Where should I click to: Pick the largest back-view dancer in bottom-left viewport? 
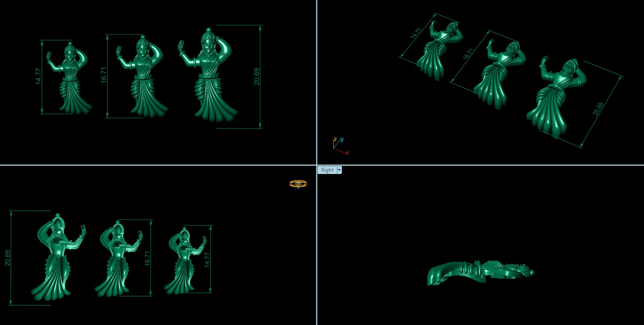coord(57,257)
